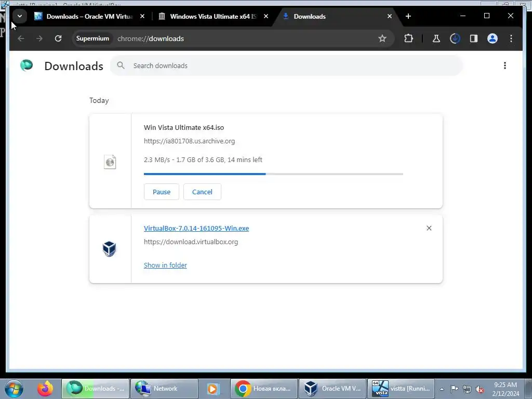
Task: Click the Search downloads field
Action: (x=286, y=65)
